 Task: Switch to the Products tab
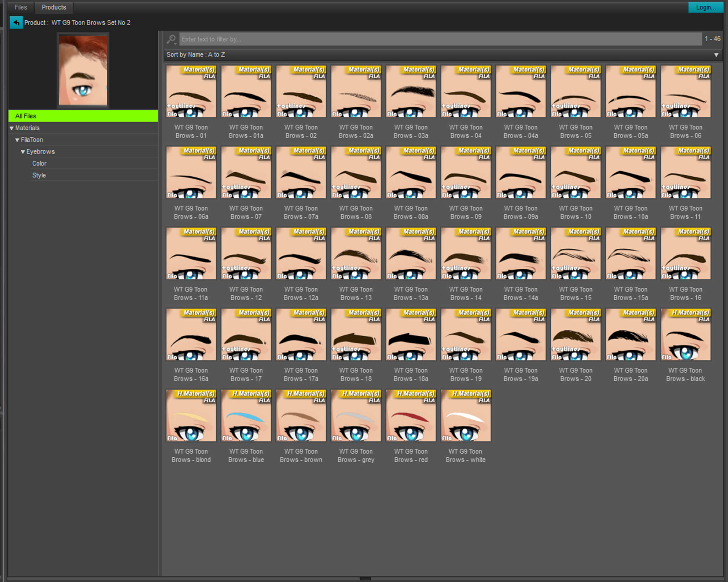(54, 7)
